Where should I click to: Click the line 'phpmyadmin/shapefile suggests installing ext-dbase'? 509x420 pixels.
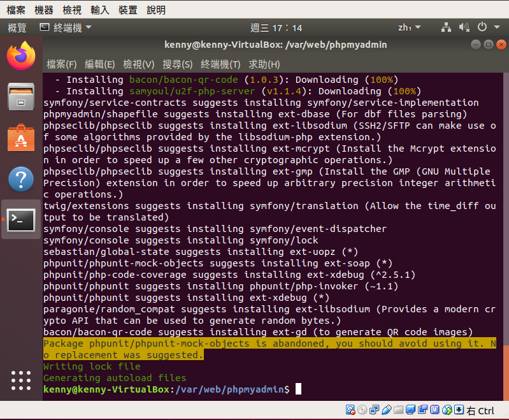(255, 114)
